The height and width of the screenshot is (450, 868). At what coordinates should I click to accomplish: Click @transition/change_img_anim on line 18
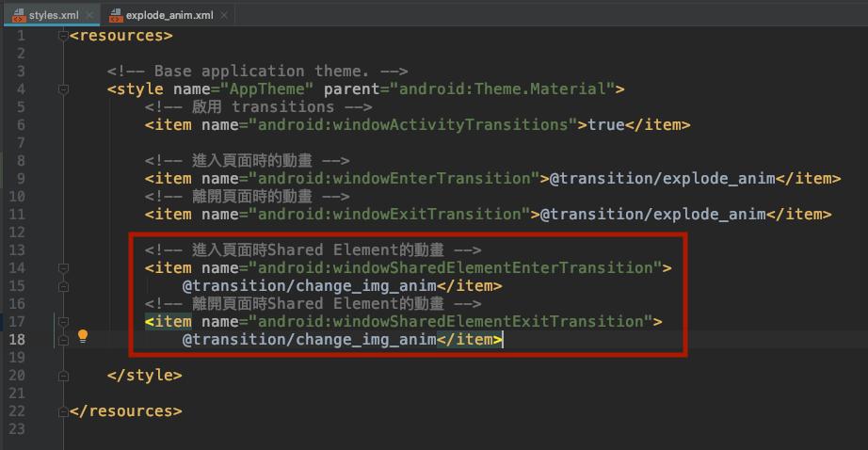pos(310,340)
